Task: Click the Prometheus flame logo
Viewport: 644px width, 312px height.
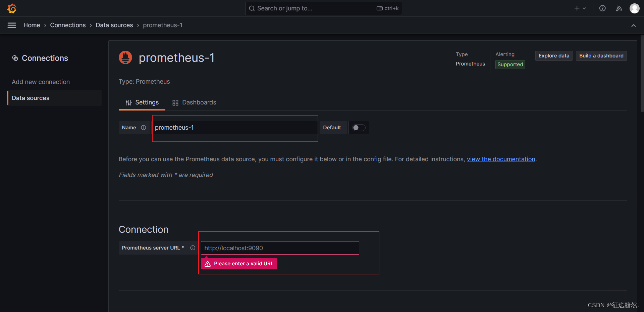Action: (125, 57)
